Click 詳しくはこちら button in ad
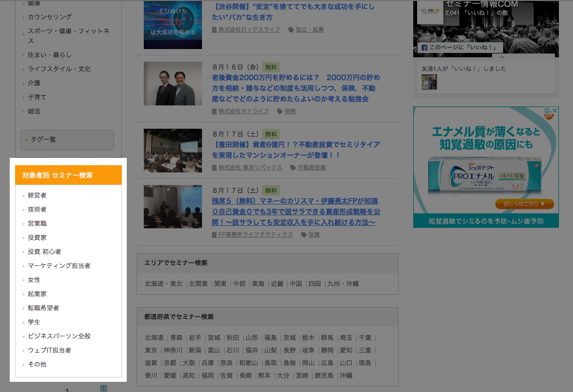 (524, 204)
